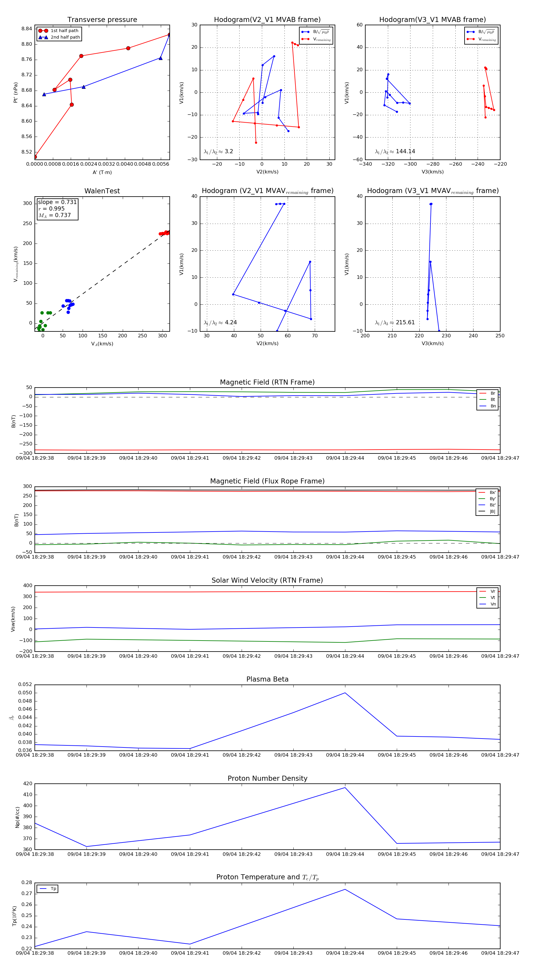Click the A' (T·m) axis label
The height and width of the screenshot is (980, 535).
pos(102,172)
